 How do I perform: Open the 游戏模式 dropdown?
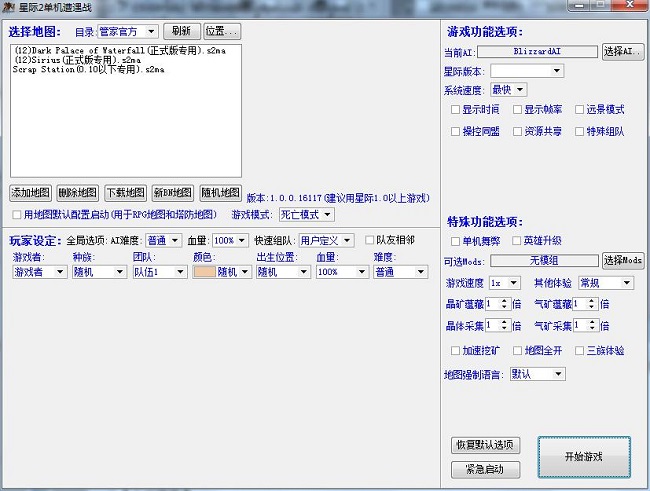[307, 214]
